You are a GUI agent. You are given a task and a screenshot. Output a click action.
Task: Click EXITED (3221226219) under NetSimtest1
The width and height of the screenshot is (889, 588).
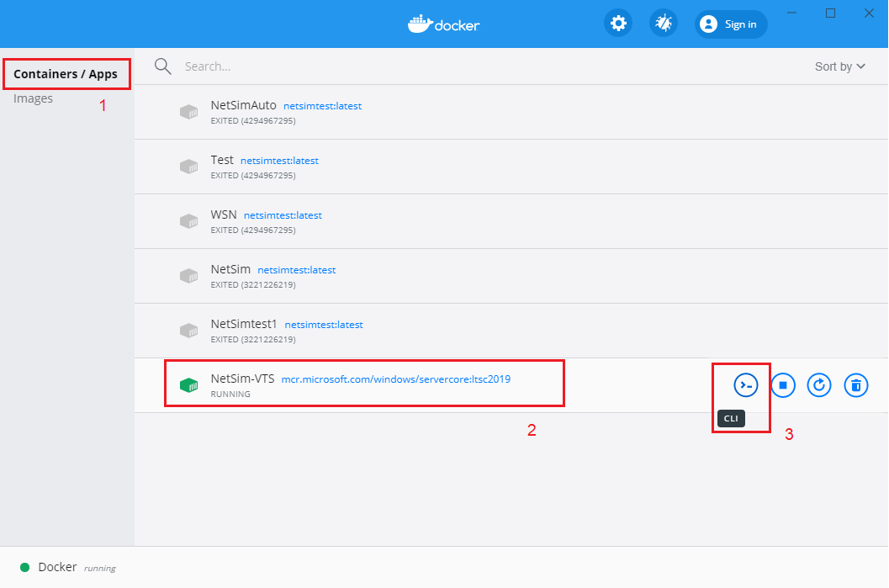click(x=253, y=340)
